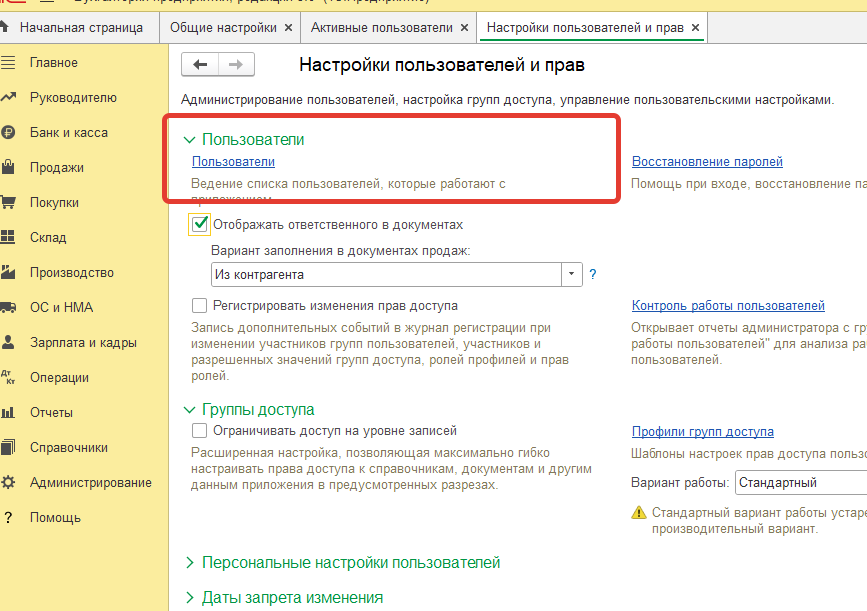The image size is (867, 611).
Task: Click the home icon of Начальная страница
Action: point(4,27)
